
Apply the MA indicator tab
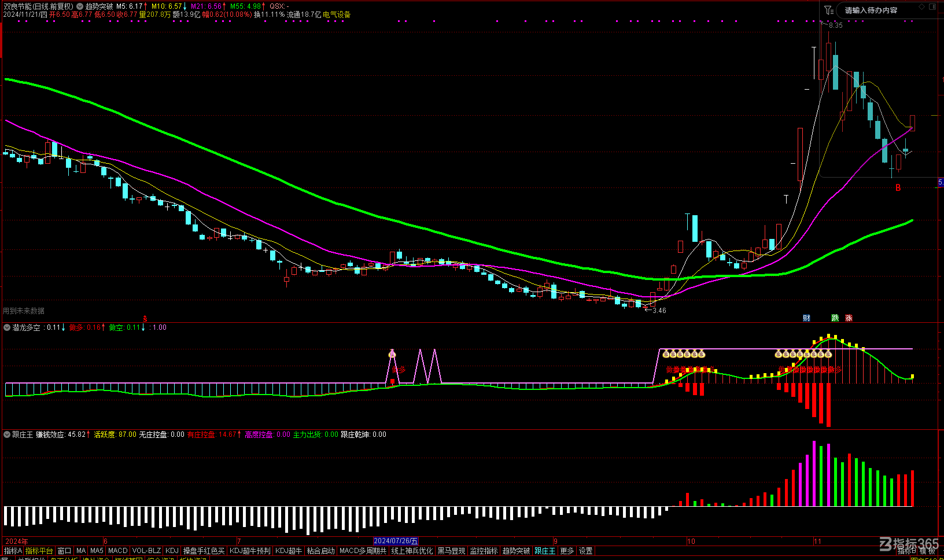(81, 551)
